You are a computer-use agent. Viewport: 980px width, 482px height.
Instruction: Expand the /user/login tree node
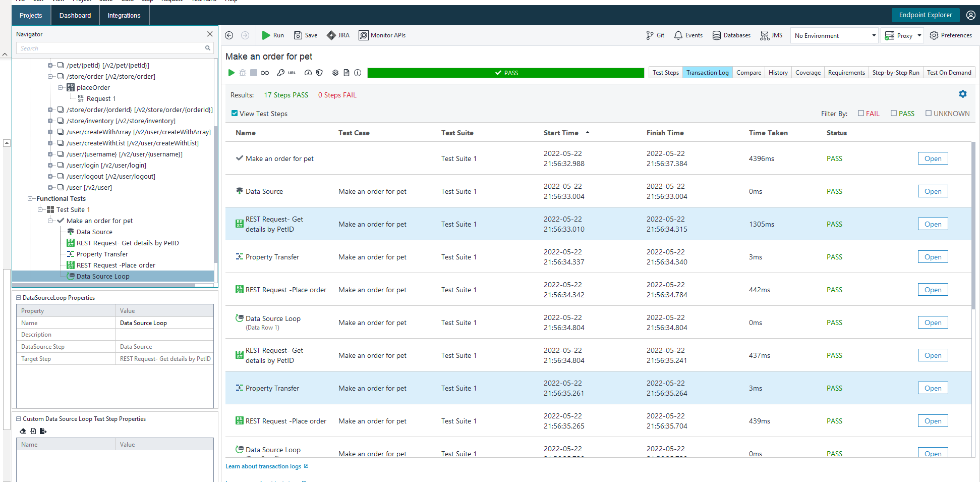(x=50, y=165)
